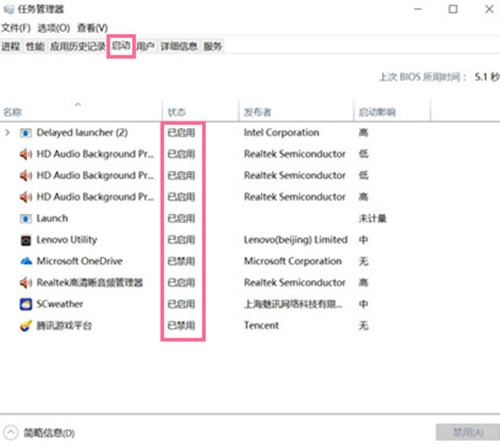Click the SCweather weather icon

click(x=26, y=304)
